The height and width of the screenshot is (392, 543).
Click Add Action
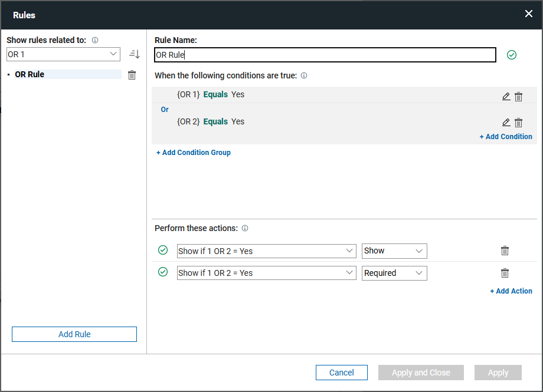click(511, 291)
